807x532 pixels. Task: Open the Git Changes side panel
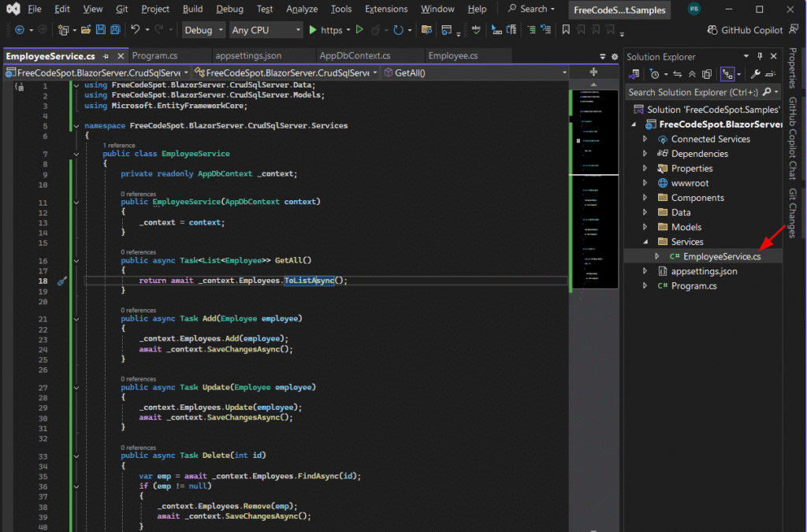point(793,214)
